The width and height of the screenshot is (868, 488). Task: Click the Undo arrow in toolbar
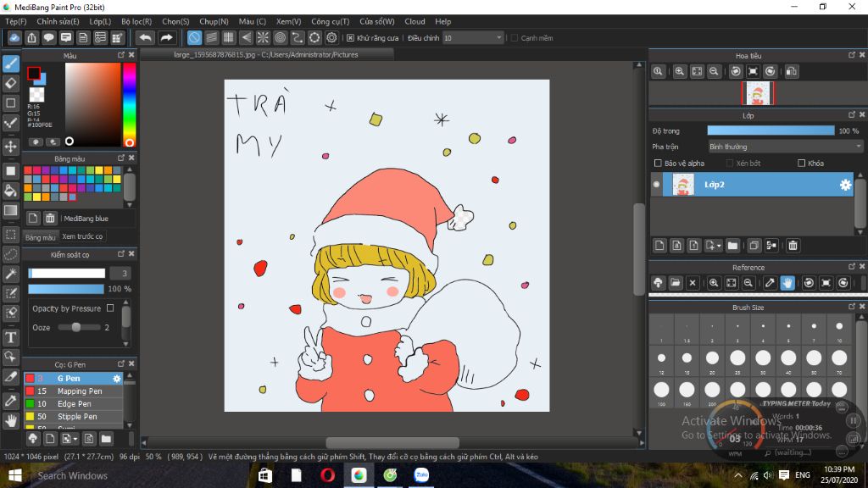tap(146, 37)
